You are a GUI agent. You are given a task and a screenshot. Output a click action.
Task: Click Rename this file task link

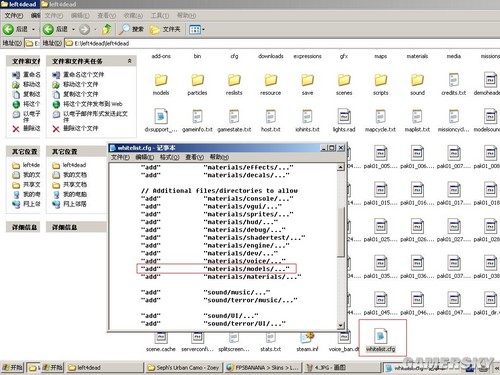(83, 74)
